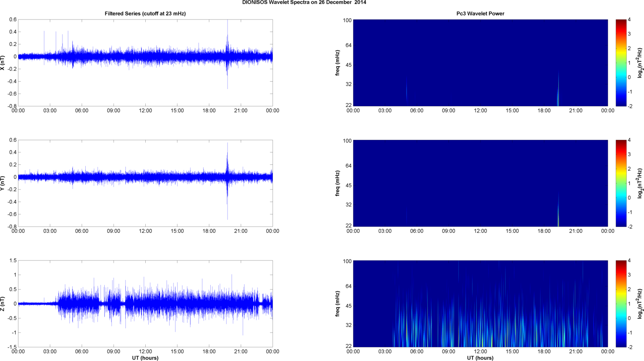Click the DIONISOS Wavelet Spectra figure title
This screenshot has height=361, width=644.
304,3
